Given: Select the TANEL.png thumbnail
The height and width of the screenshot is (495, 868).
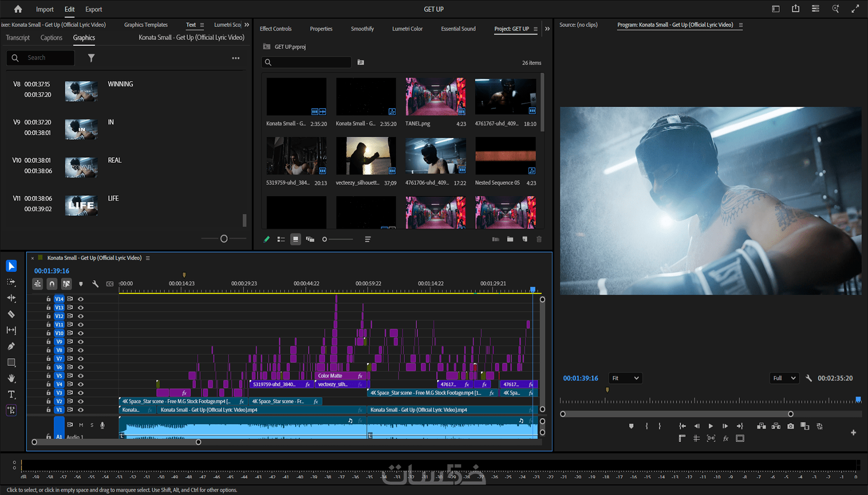Looking at the screenshot, I should pos(436,96).
